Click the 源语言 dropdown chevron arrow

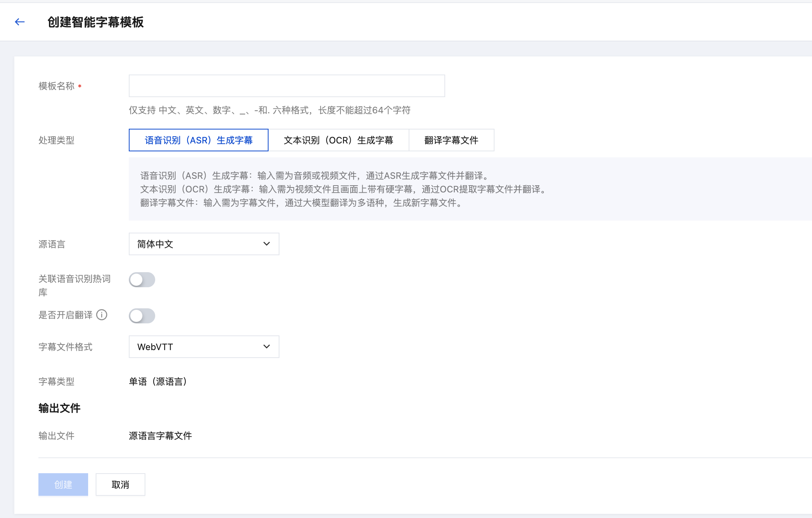pos(267,244)
